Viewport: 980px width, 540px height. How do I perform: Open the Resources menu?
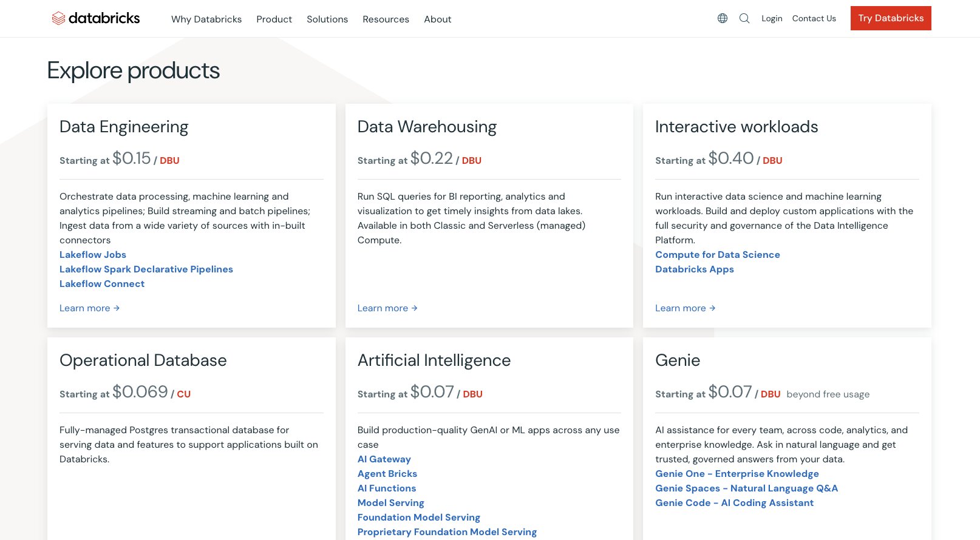click(386, 19)
